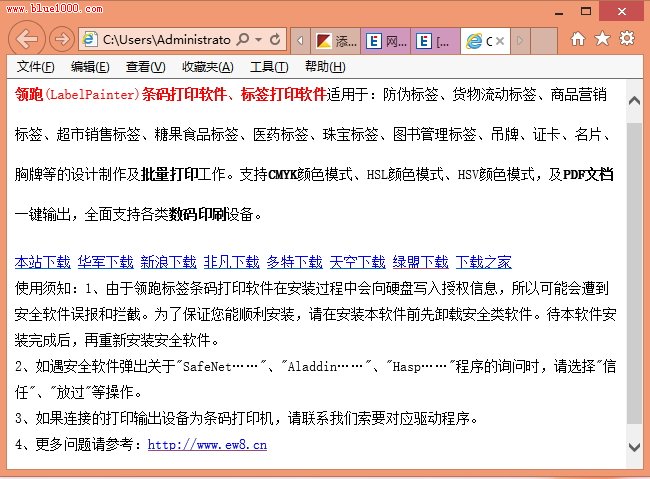Click the search magnifier in address bar
This screenshot has height=479, width=650.
(x=243, y=40)
